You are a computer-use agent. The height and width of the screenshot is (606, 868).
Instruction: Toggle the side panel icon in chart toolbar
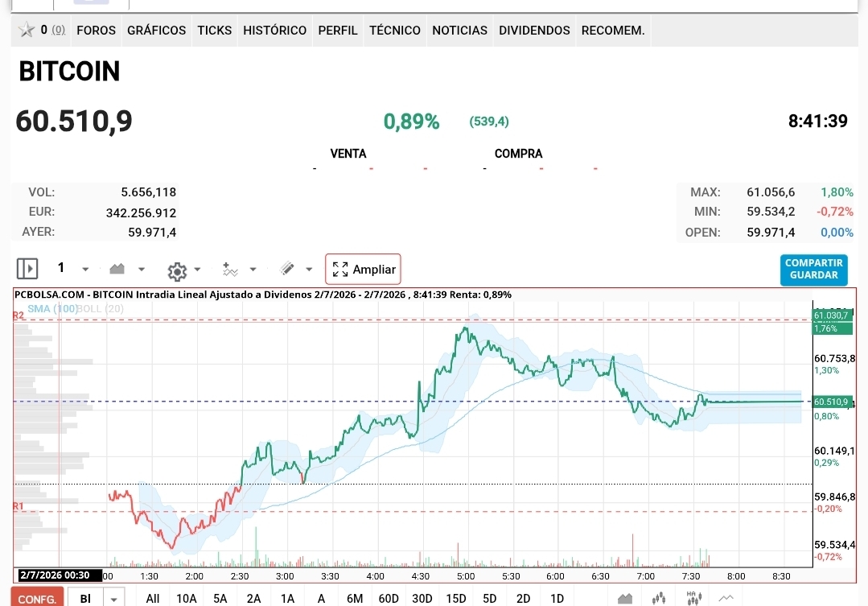click(27, 270)
